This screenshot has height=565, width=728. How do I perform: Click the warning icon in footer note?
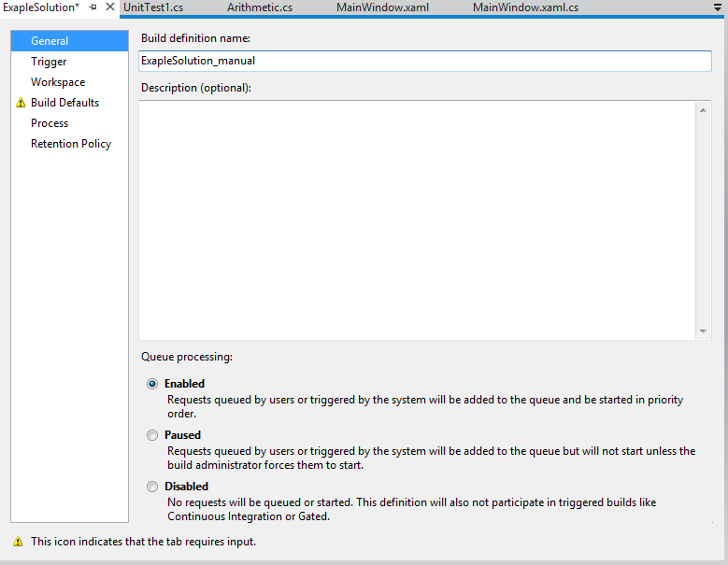pyautogui.click(x=18, y=542)
